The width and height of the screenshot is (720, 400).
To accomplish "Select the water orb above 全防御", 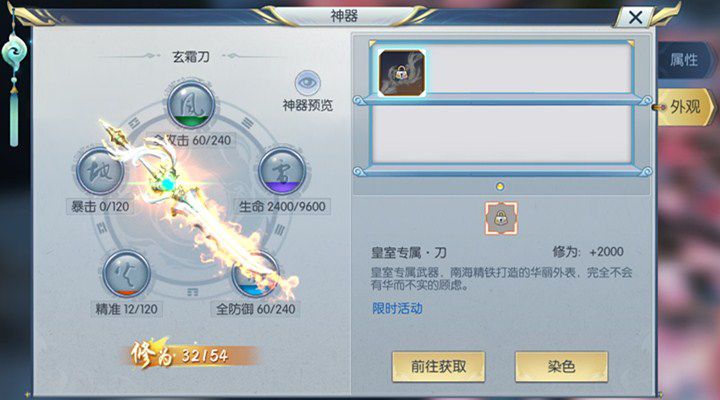I will tap(255, 274).
